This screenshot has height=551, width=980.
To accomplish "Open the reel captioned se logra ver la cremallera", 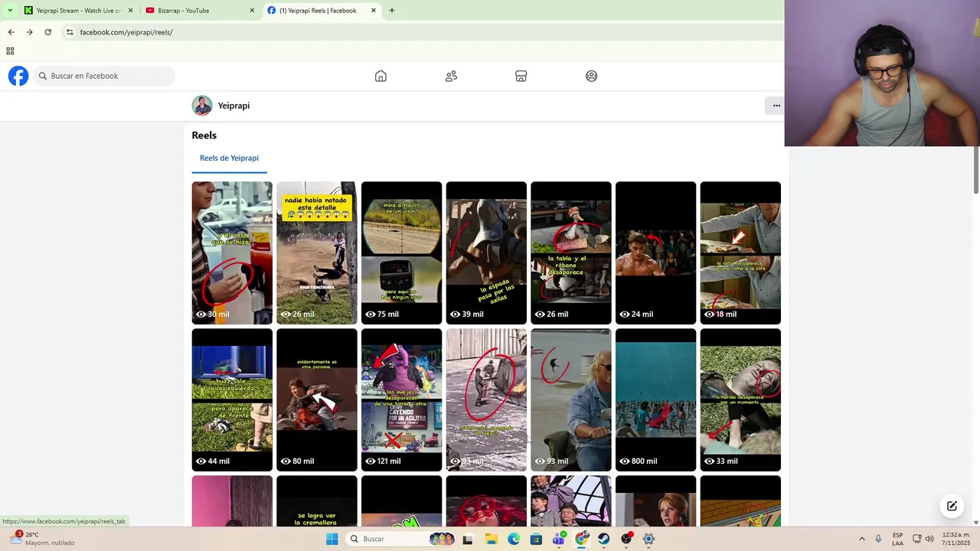I will coord(317,501).
